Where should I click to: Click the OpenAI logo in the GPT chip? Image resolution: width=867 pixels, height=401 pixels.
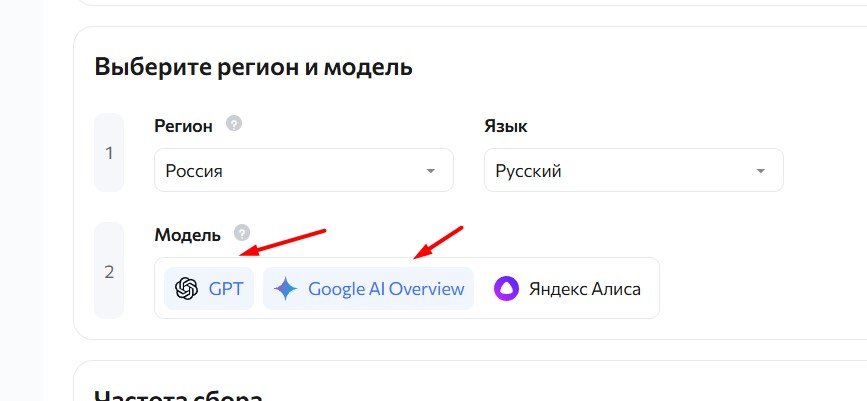pos(186,289)
